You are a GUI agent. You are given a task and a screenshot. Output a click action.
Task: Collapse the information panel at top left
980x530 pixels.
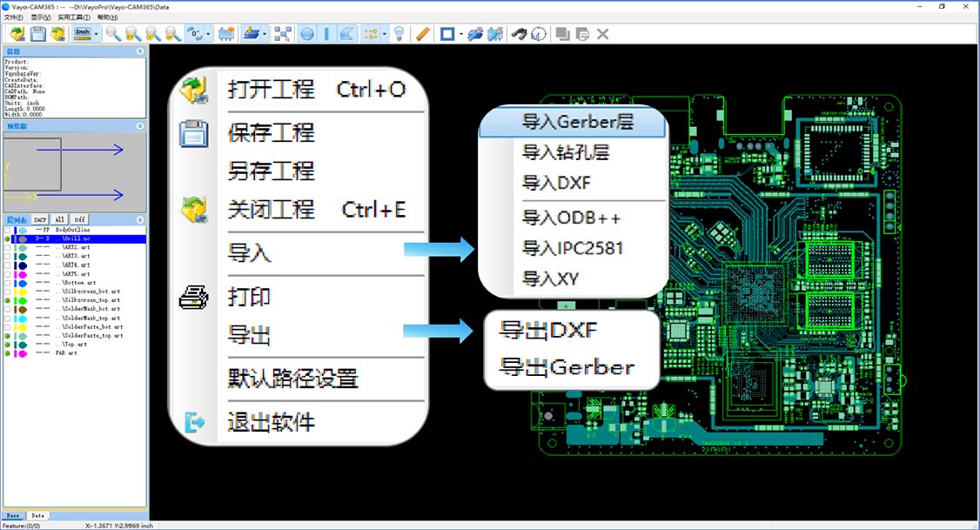click(x=140, y=51)
